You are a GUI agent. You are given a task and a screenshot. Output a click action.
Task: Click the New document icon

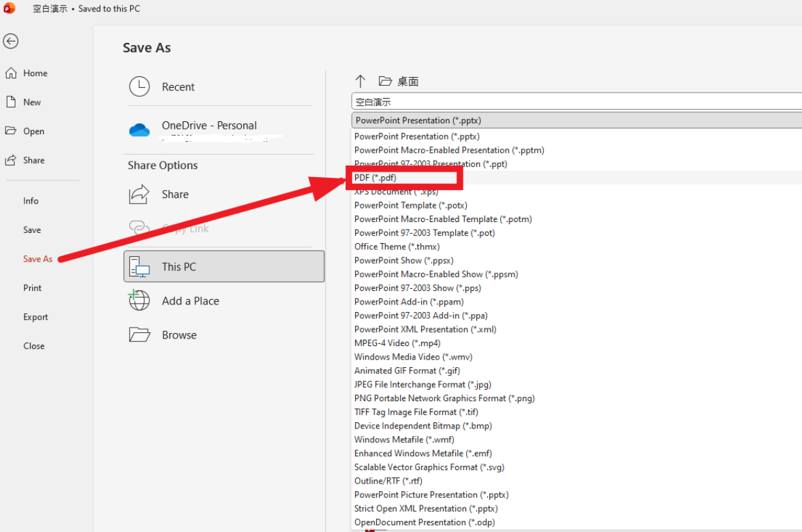11,101
